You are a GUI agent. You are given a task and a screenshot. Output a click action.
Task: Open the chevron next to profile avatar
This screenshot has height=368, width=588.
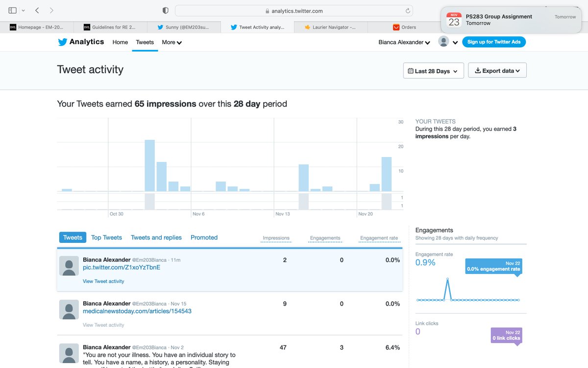pos(455,43)
